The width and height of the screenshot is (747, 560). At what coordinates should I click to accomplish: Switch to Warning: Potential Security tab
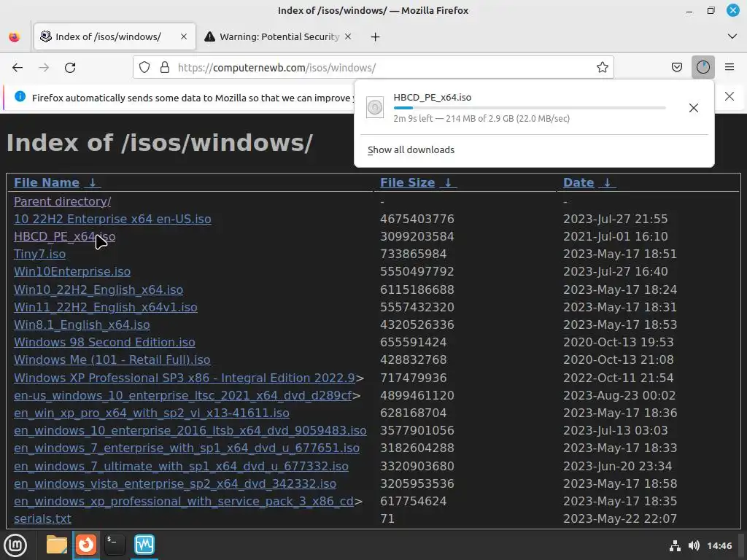click(279, 36)
